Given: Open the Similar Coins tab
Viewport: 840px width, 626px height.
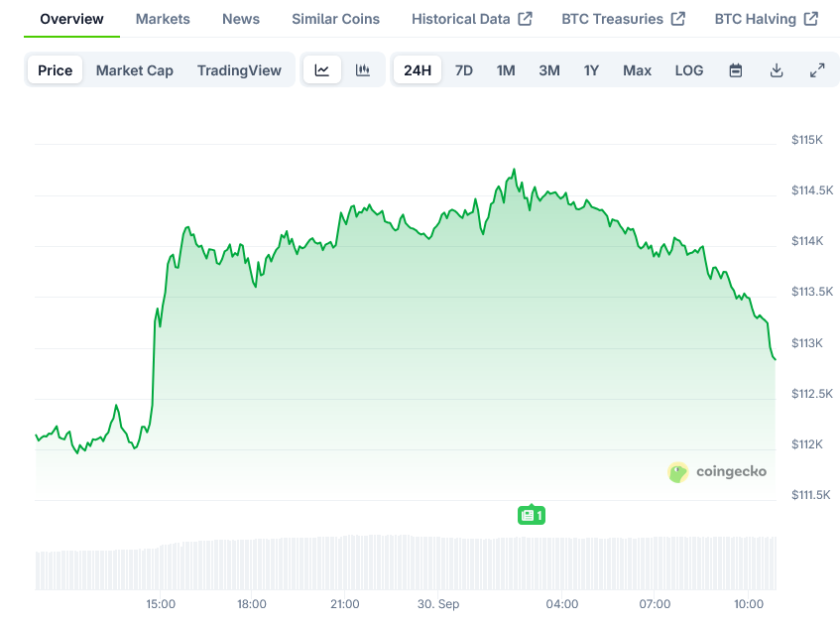Looking at the screenshot, I should [335, 19].
